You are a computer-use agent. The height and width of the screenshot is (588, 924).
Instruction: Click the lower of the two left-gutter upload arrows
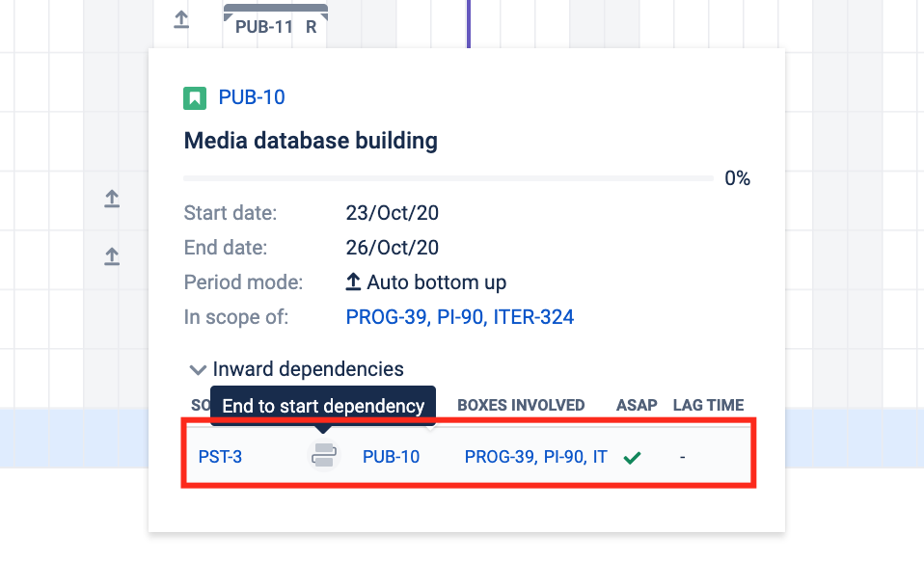(x=112, y=256)
